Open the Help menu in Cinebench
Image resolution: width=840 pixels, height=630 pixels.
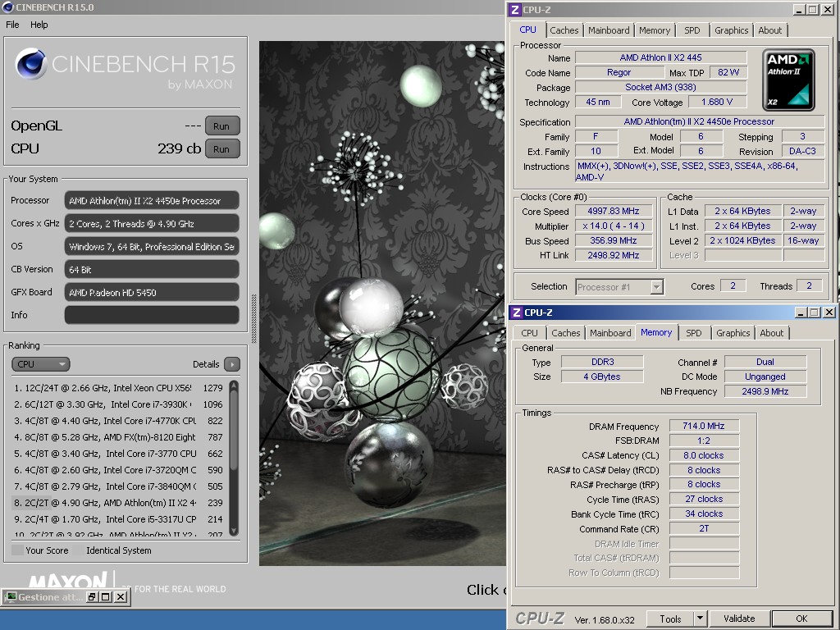(39, 25)
